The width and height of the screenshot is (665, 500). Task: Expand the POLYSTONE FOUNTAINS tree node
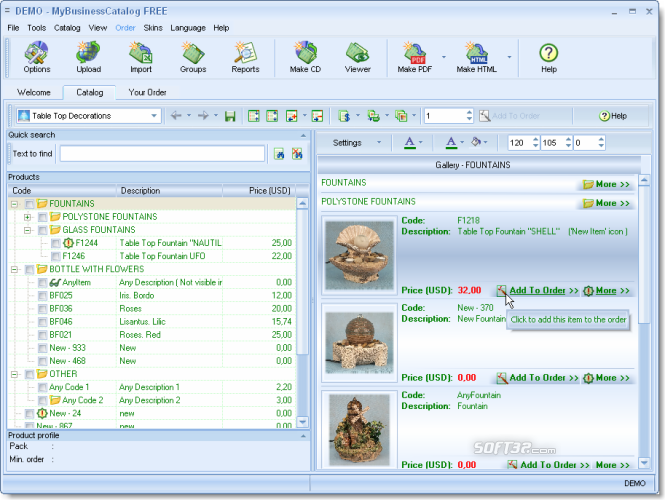(x=28, y=217)
